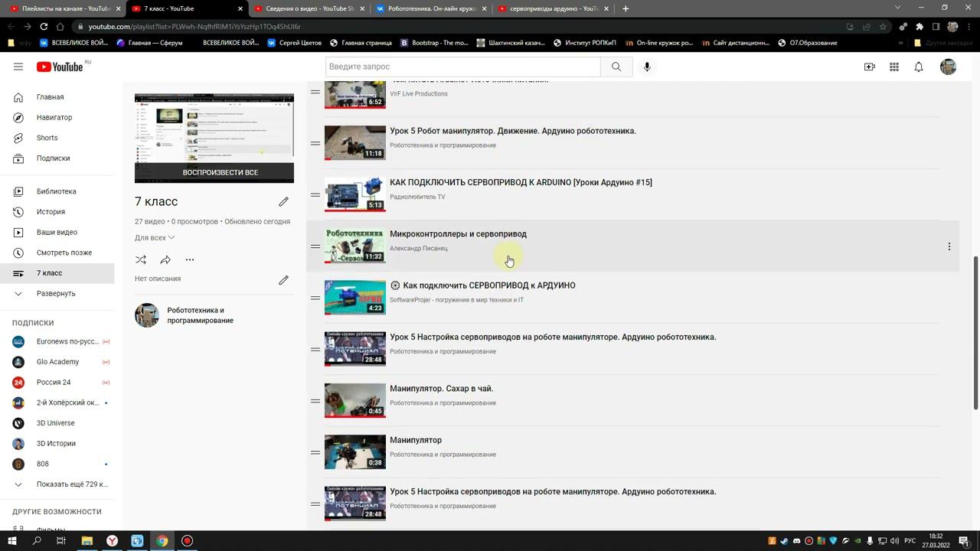This screenshot has width=980, height=551.
Task: Edit the playlist description with the pencil
Action: click(283, 280)
